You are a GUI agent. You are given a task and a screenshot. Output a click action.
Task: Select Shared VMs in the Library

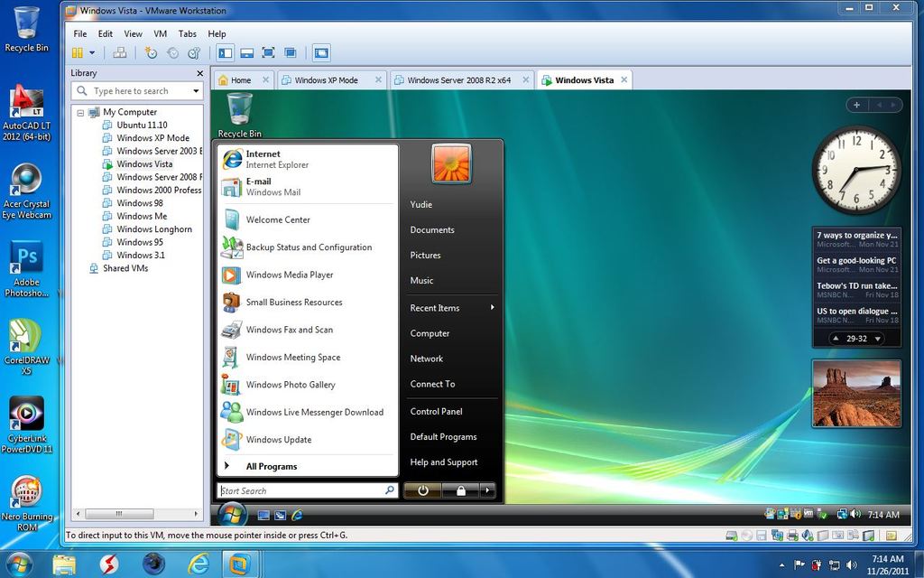click(125, 268)
